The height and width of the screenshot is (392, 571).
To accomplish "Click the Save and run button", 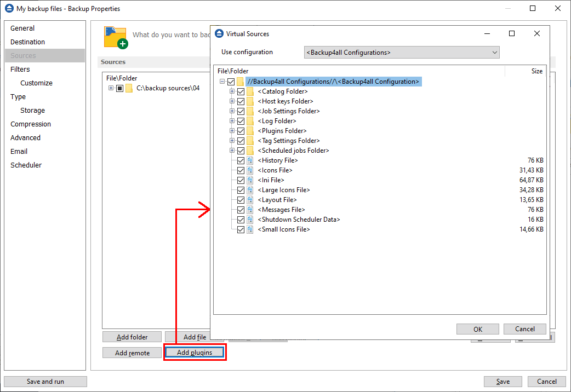I will point(45,382).
